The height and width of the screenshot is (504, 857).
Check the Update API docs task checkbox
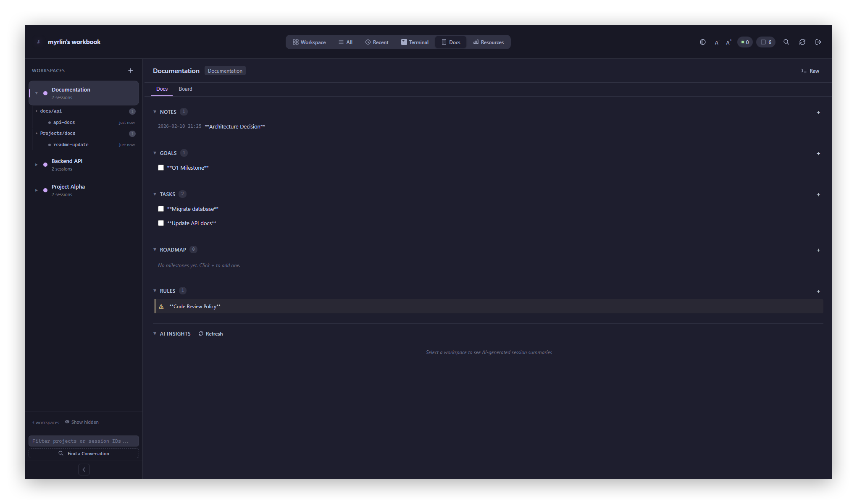[x=161, y=223]
